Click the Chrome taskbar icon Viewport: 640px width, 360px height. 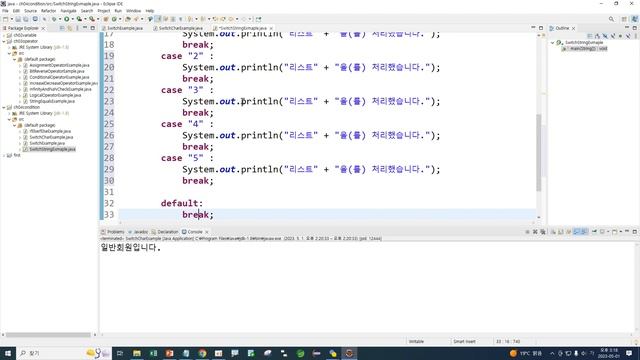pyautogui.click(x=202, y=353)
